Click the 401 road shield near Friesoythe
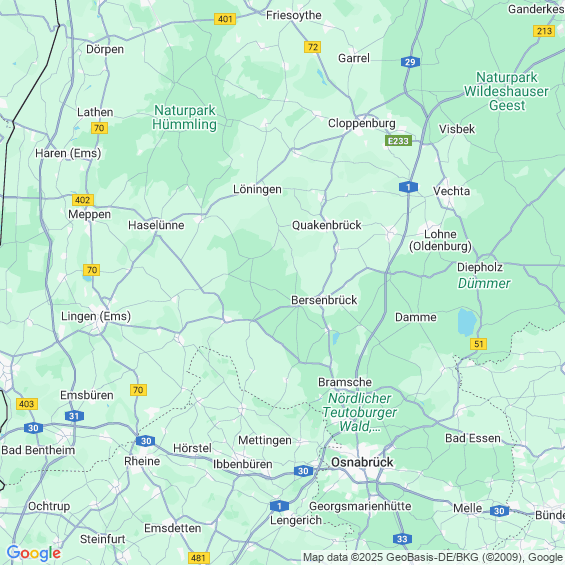 click(x=225, y=19)
